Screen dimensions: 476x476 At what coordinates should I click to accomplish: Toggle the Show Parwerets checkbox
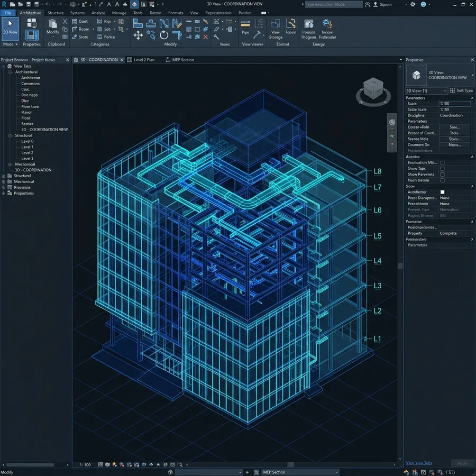coord(442,175)
